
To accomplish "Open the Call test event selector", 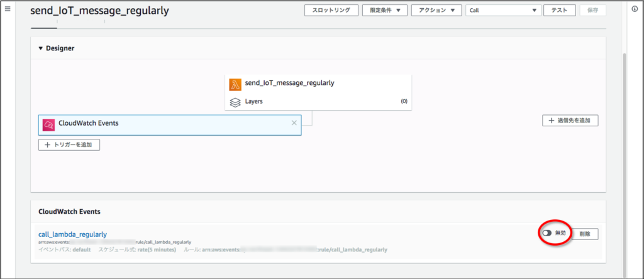I will [503, 11].
